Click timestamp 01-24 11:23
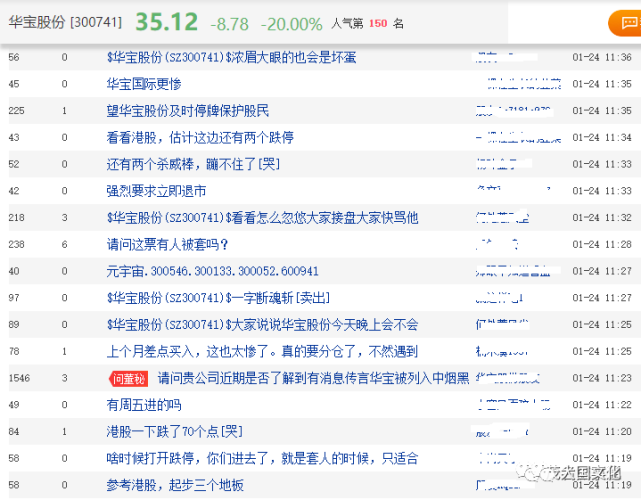The width and height of the screenshot is (641, 500). [602, 378]
